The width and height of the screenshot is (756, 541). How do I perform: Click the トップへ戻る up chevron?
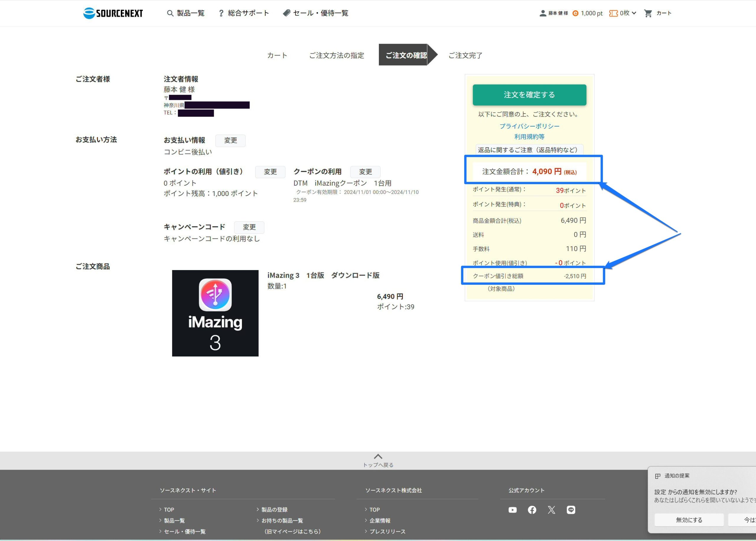(x=378, y=457)
